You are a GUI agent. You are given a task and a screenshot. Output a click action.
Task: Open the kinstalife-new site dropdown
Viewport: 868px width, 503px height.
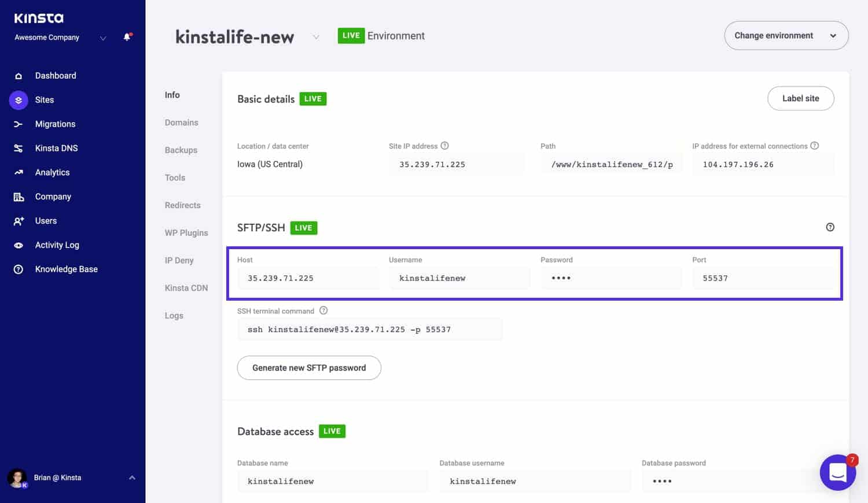[x=316, y=36]
